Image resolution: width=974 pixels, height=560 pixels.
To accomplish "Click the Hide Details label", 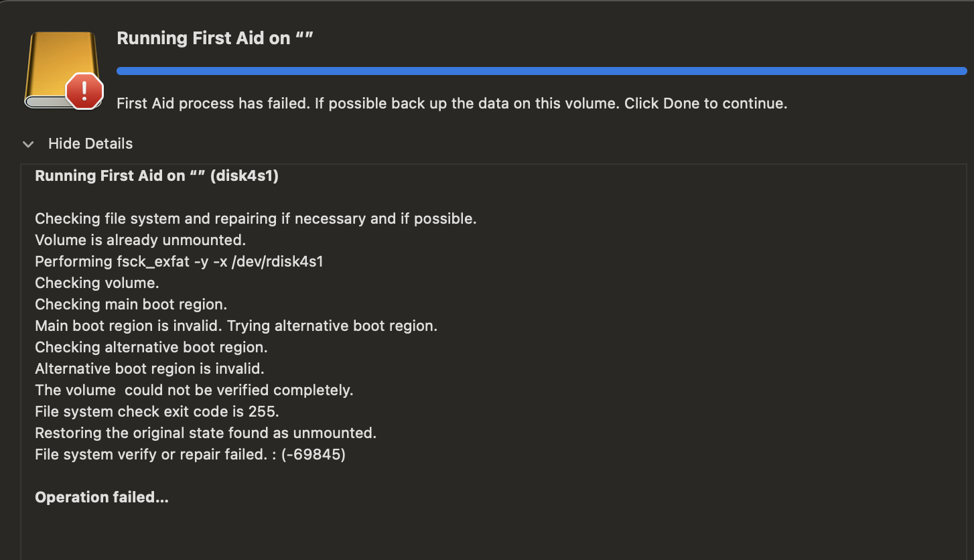I will 90,144.
